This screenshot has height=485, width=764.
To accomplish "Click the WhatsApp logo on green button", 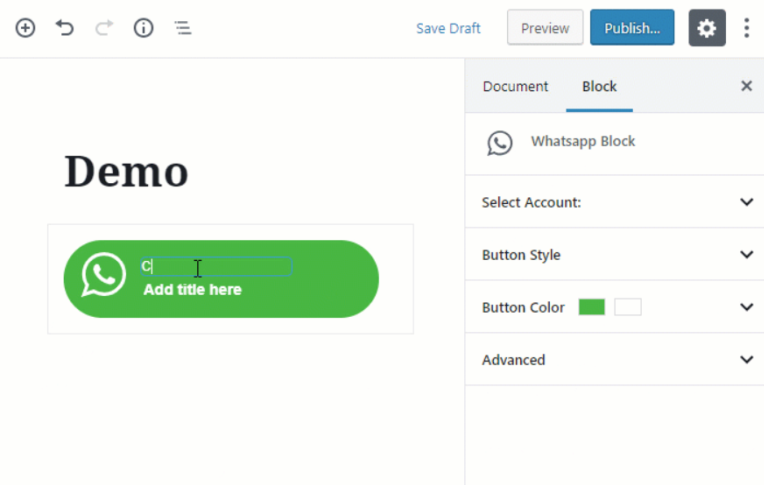I will 104,275.
